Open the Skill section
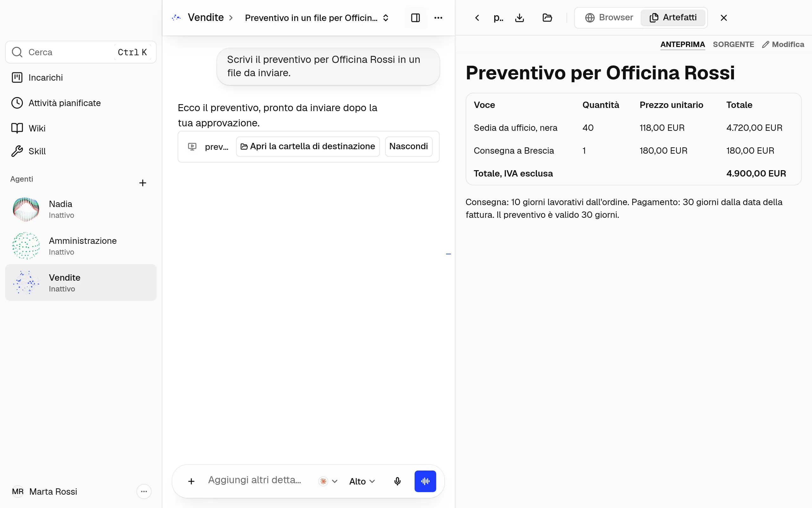Screen dimensions: 812x508 click(x=81, y=151)
